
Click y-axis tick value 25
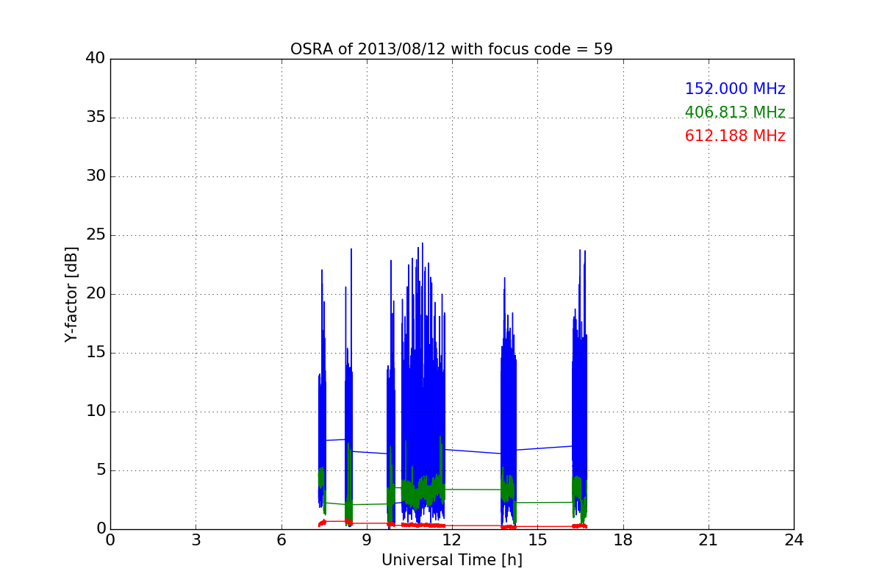tap(96, 235)
